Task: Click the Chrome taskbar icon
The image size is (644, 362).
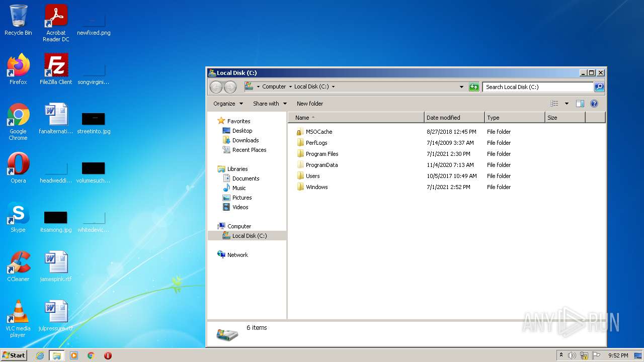Action: pyautogui.click(x=91, y=355)
